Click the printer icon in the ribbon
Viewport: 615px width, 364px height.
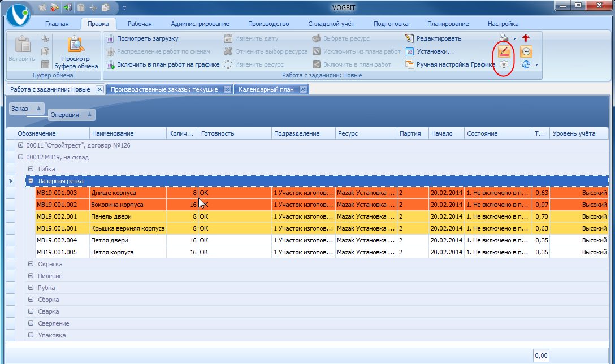504,38
